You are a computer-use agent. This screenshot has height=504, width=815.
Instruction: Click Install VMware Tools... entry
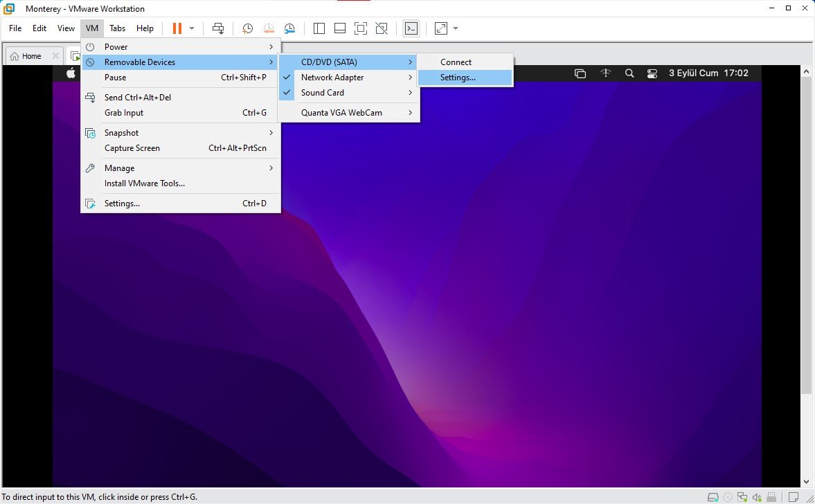pyautogui.click(x=180, y=183)
